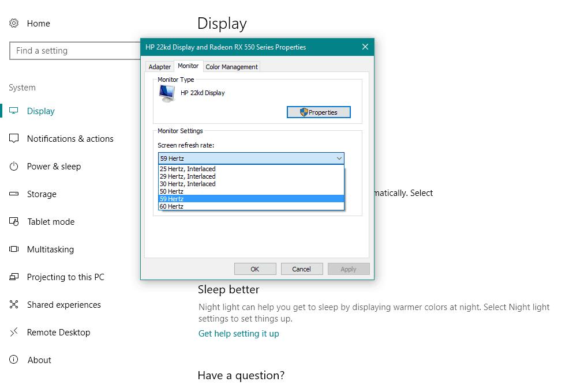Click the Power & sleep icon
This screenshot has width=588, height=389.
coord(14,166)
